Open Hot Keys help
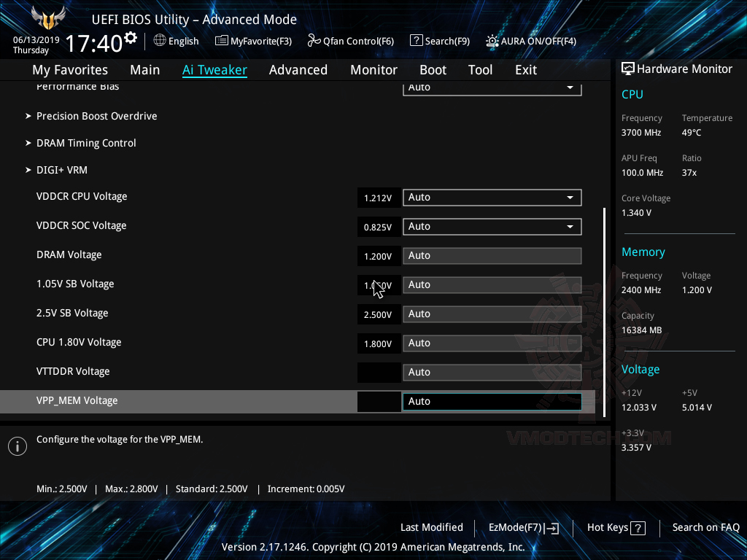 point(616,528)
